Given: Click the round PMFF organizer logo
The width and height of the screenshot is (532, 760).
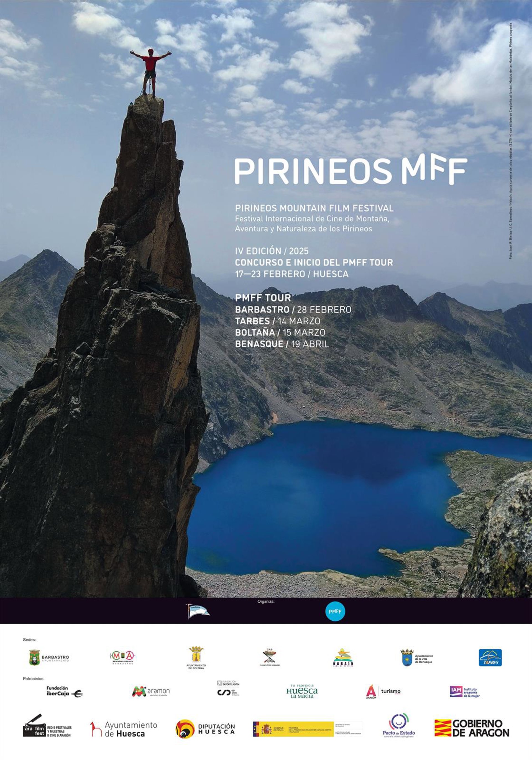Looking at the screenshot, I should [x=335, y=611].
